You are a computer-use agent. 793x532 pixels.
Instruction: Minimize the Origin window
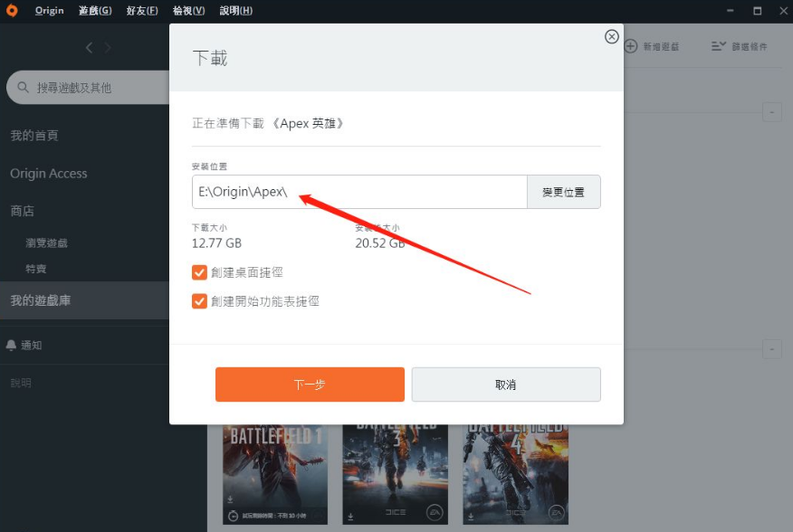[730, 11]
